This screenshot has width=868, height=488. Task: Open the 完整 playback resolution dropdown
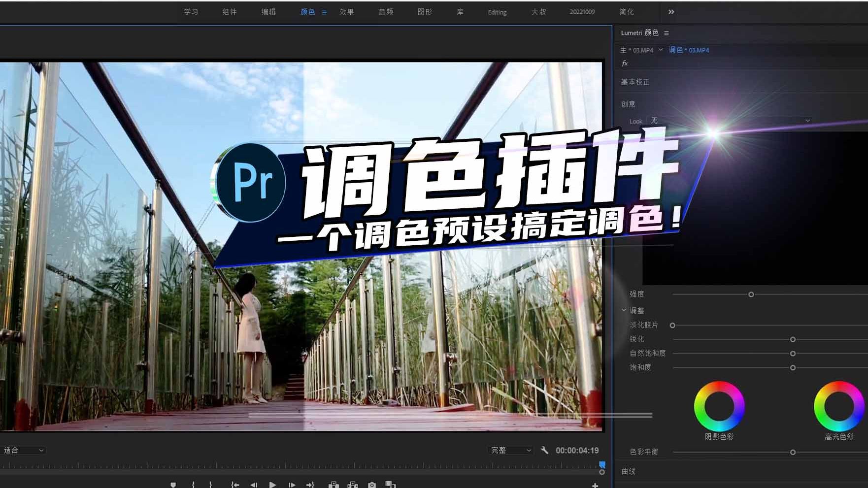(x=509, y=450)
